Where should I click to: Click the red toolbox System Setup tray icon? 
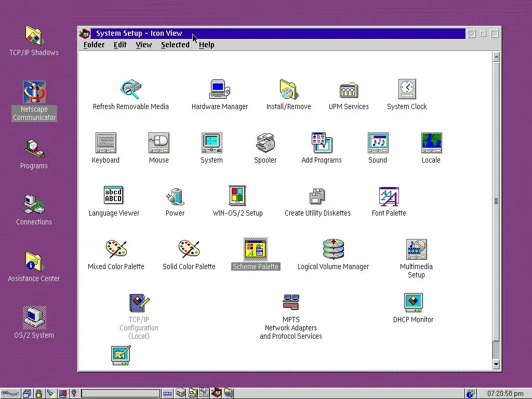coord(217,393)
